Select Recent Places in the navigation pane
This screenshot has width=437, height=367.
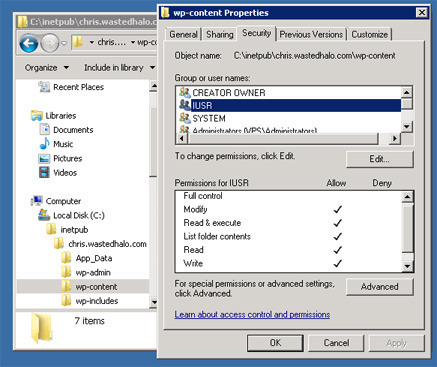coord(78,87)
